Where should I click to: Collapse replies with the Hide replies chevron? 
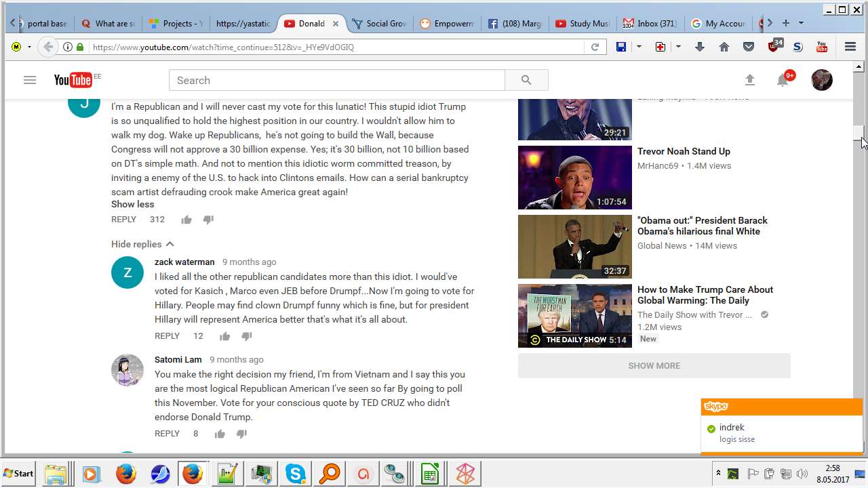170,244
